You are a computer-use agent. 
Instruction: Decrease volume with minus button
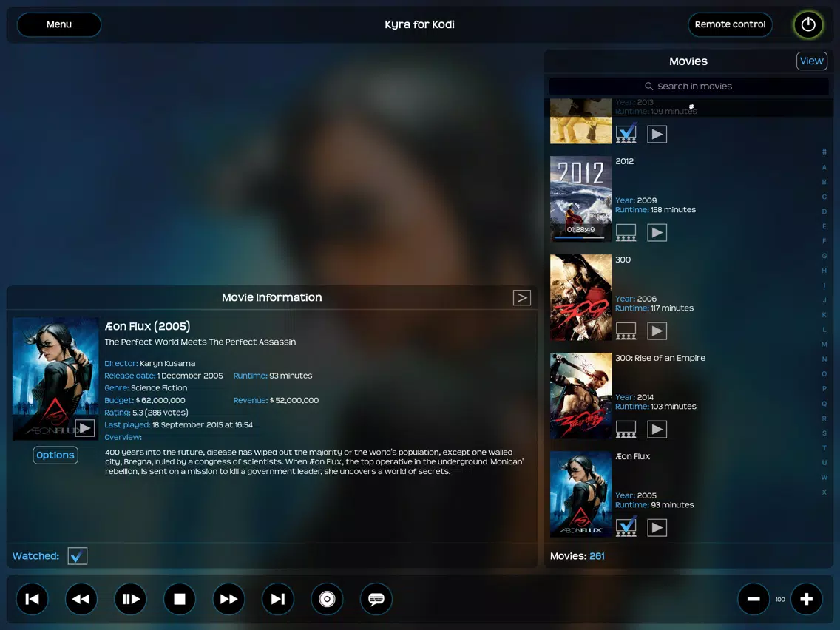pyautogui.click(x=753, y=599)
